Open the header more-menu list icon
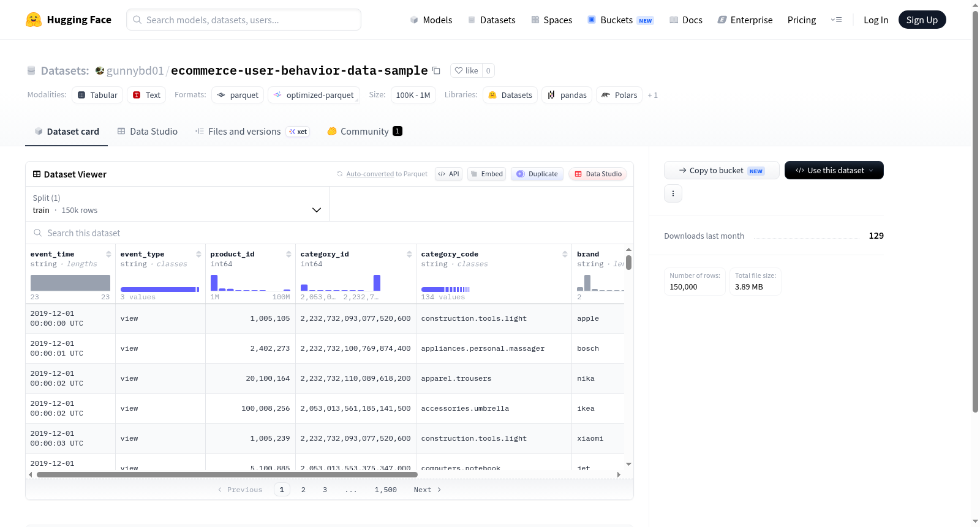This screenshot has width=980, height=527. [836, 20]
